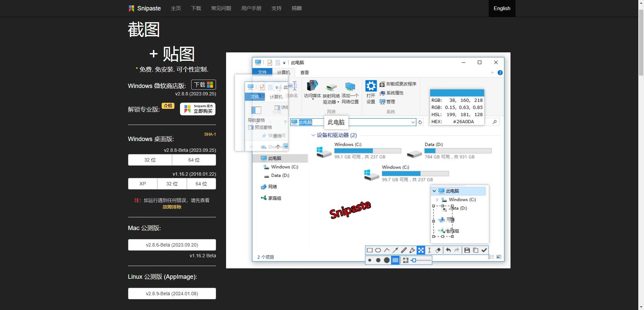This screenshot has width=644, height=310.
Task: Click the redo arrow in the demo toolbar
Action: (457, 250)
